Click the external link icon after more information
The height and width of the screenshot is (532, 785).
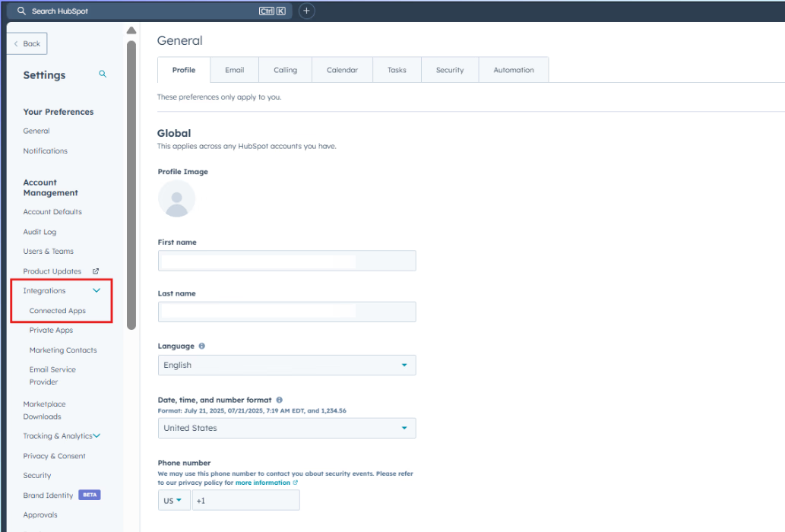point(295,482)
